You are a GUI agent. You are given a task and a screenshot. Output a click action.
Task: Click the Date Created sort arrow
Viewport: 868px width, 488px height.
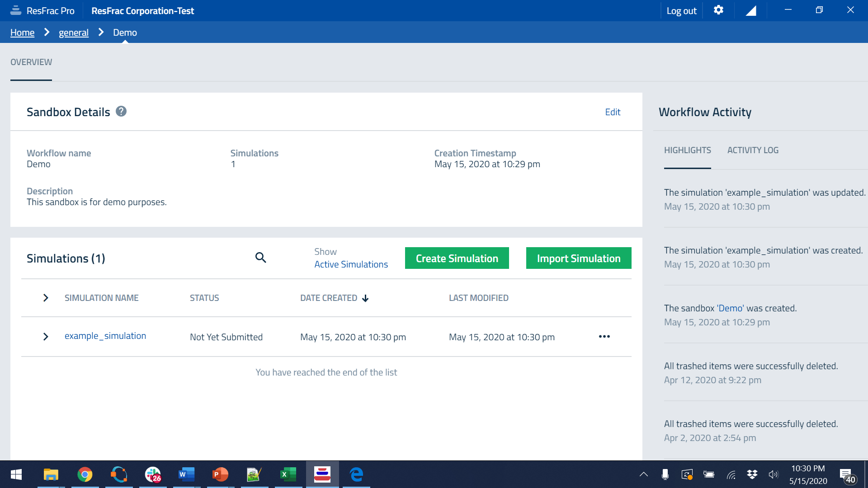(365, 298)
